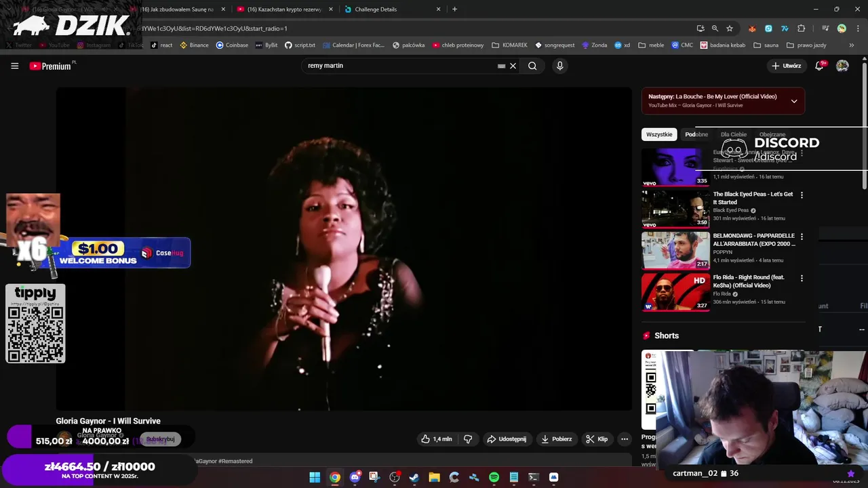Open the songrequest bookmark
Screen dimensions: 868x488
[555, 45]
